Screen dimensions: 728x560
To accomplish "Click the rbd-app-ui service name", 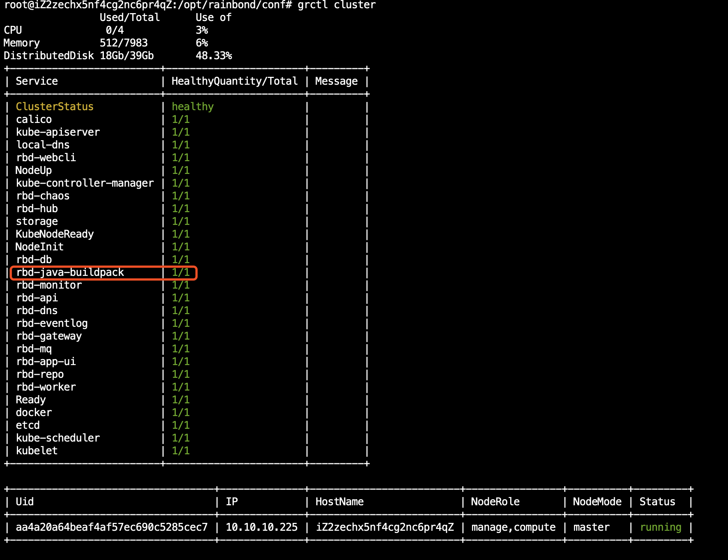I will pyautogui.click(x=46, y=362).
